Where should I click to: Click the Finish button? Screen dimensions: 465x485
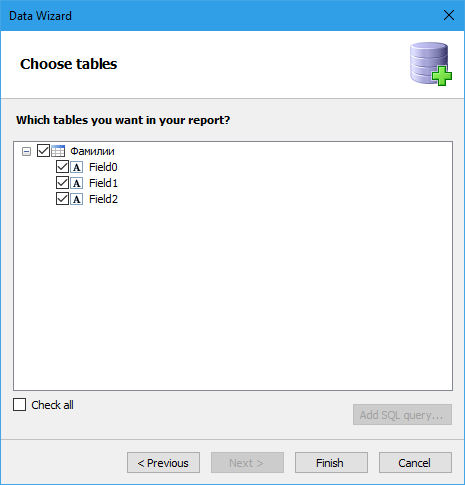point(331,463)
